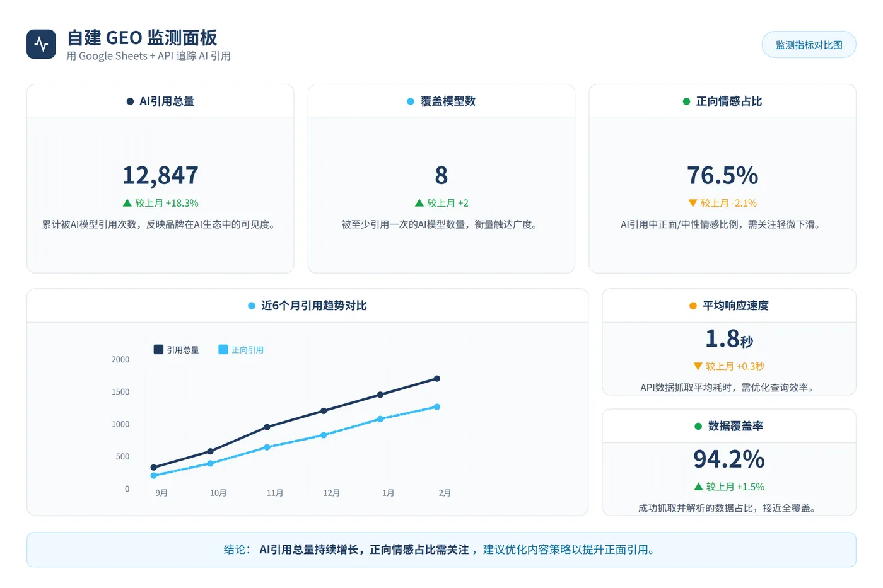
Task: Click the 引用总量 data point for 2月
Action: coord(437,379)
